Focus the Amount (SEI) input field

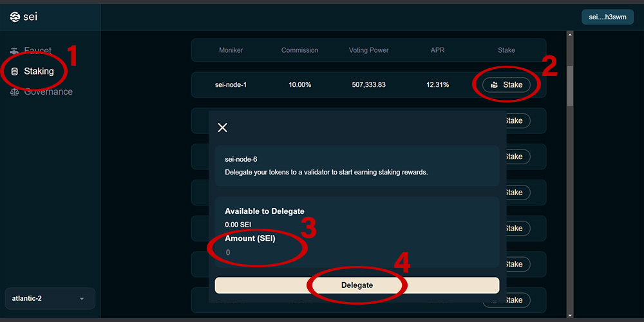[357, 252]
